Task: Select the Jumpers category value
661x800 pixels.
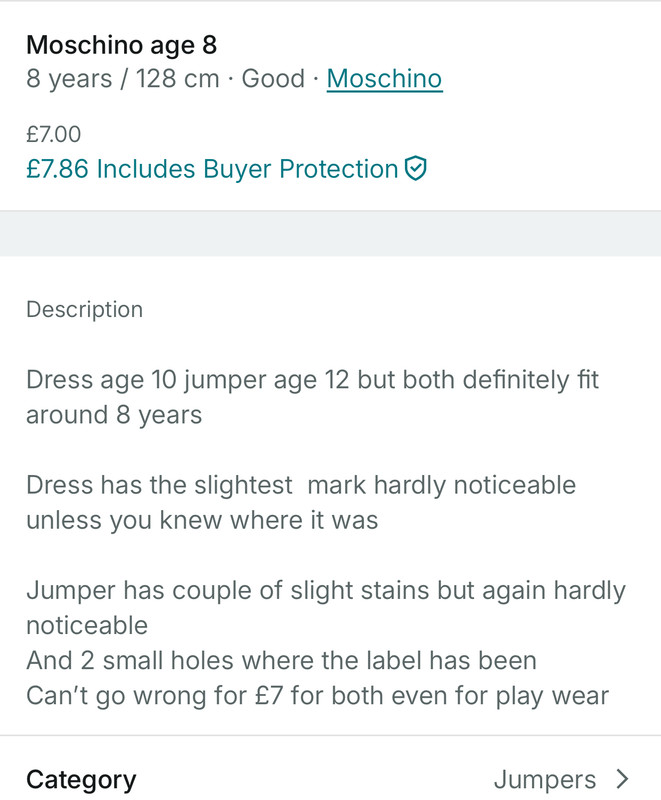Action: (x=545, y=780)
